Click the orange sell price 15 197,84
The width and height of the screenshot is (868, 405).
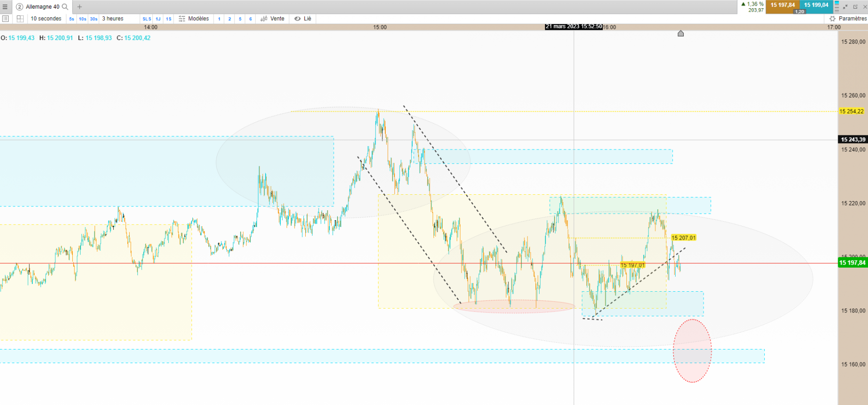click(x=783, y=5)
